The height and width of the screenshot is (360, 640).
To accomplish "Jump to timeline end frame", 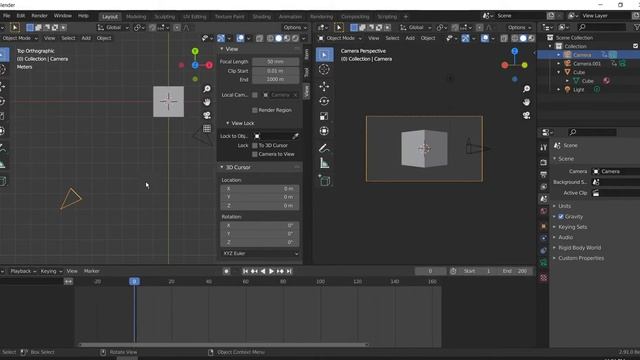I will [x=289, y=271].
